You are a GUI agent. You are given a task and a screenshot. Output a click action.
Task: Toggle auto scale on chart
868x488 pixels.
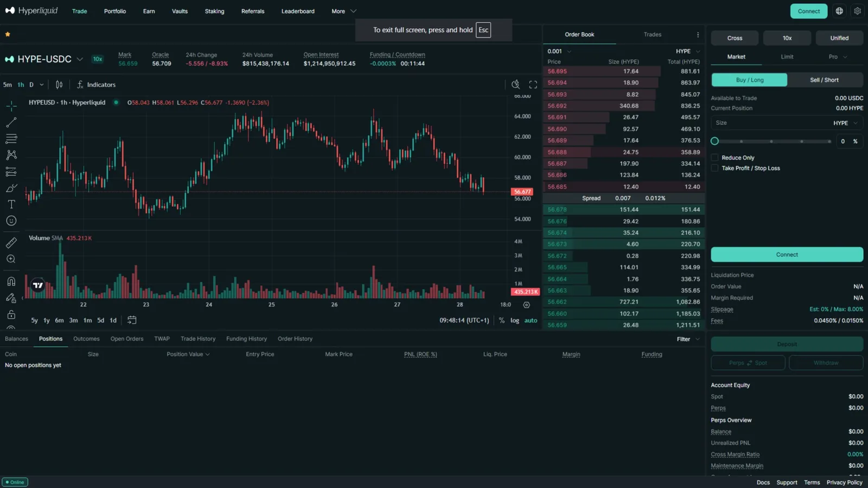(x=531, y=320)
